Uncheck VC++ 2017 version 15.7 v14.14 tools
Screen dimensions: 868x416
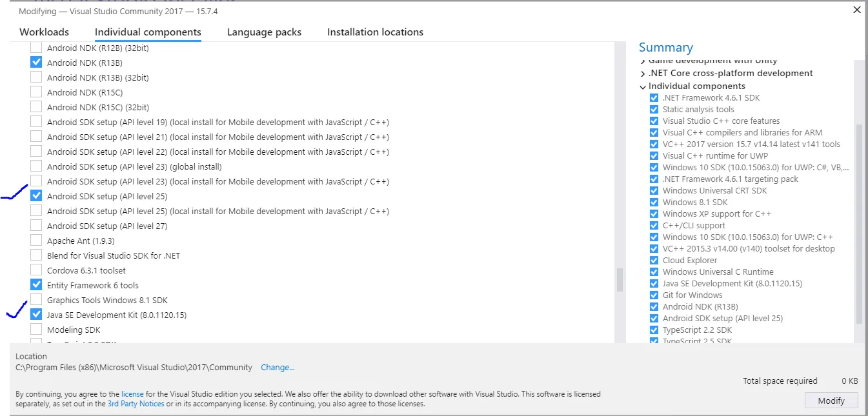pyautogui.click(x=654, y=144)
